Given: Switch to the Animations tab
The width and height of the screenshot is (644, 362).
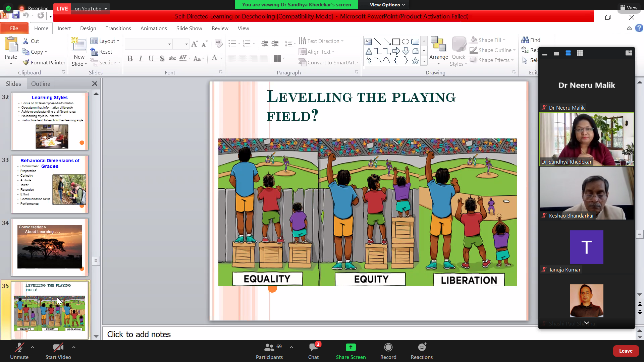Looking at the screenshot, I should tap(154, 28).
